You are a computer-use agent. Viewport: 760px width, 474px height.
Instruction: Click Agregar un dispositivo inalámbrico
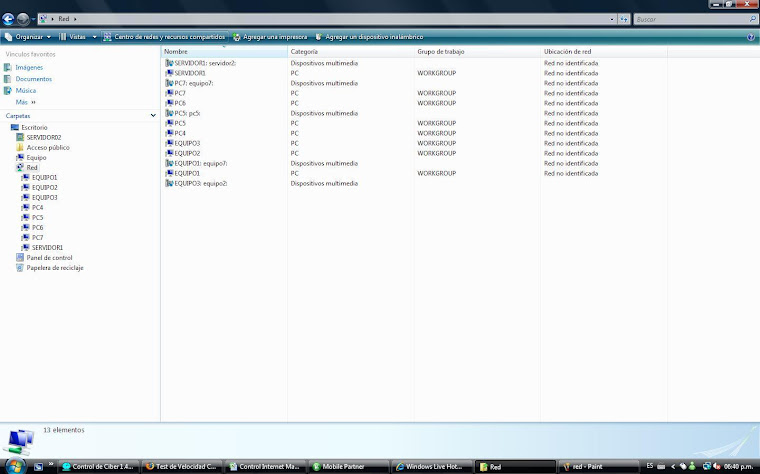pyautogui.click(x=369, y=37)
